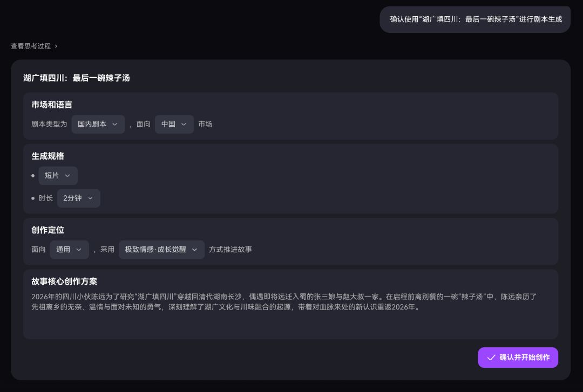Click the user message bubble about 剧本生成
The image size is (583, 392).
(x=475, y=19)
